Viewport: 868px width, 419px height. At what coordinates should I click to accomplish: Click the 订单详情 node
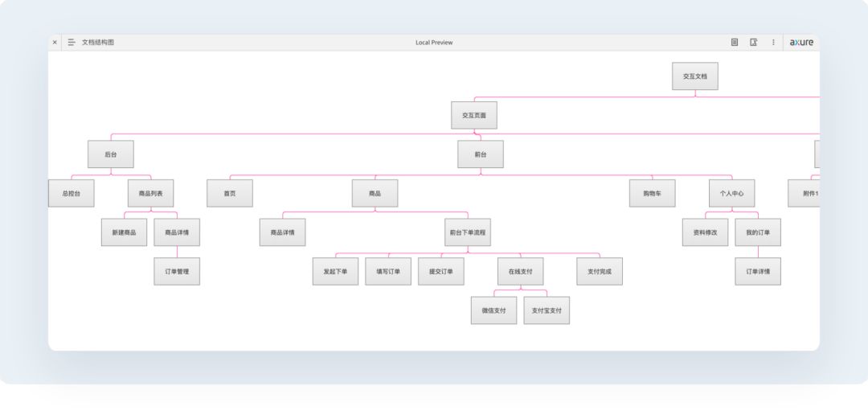coord(758,272)
